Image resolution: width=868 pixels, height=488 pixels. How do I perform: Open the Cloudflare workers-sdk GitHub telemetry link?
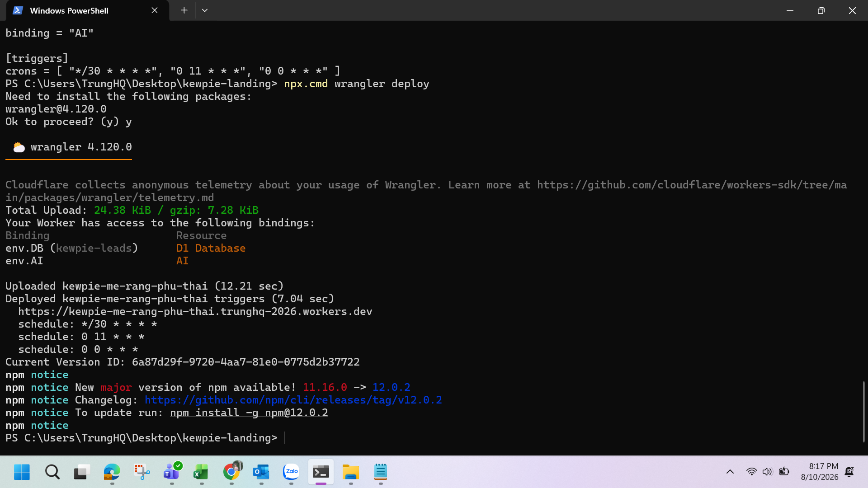pos(426,191)
